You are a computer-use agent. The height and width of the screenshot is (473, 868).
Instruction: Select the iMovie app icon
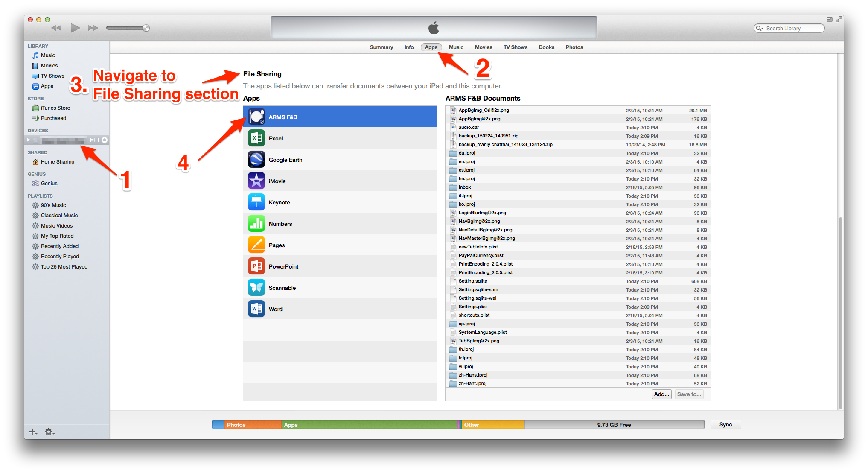(256, 181)
